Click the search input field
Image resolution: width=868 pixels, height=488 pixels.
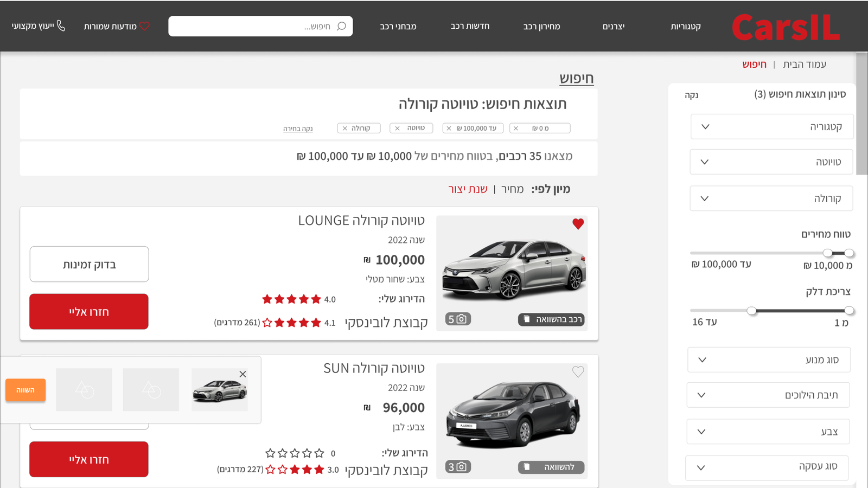[x=260, y=26]
